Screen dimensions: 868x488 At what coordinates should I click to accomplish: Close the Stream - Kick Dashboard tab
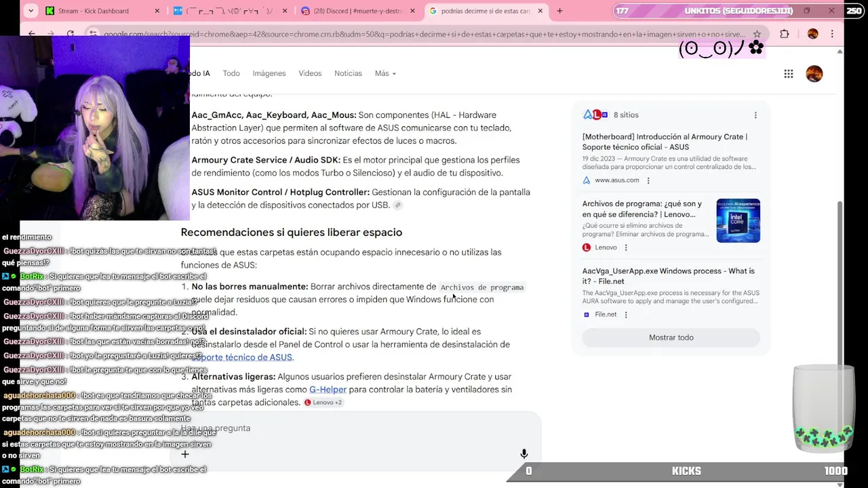pos(157,11)
